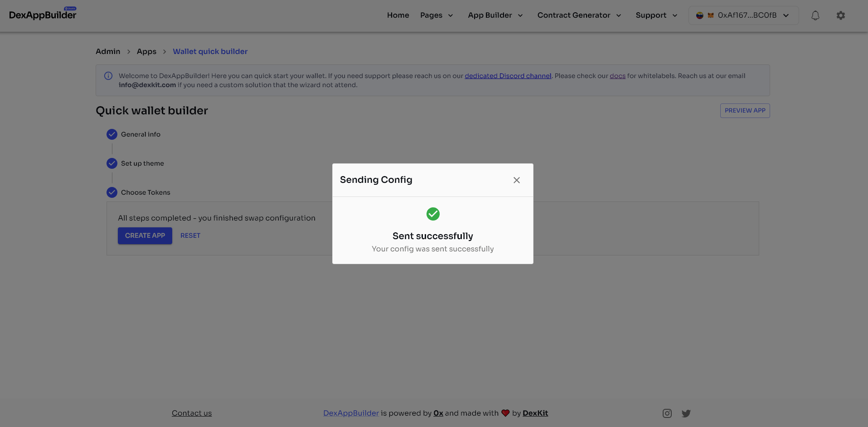Click the DexAppBuilder logo
This screenshot has width=868, height=427.
pos(43,15)
